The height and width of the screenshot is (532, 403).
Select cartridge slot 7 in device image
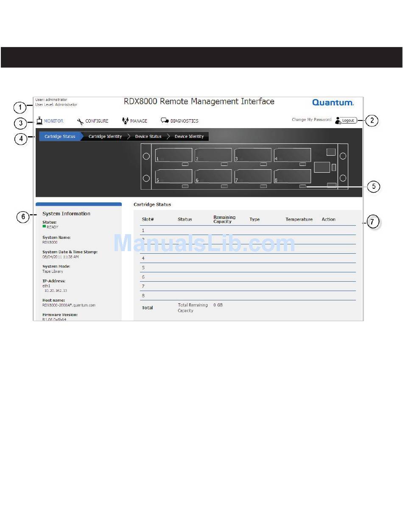(253, 176)
